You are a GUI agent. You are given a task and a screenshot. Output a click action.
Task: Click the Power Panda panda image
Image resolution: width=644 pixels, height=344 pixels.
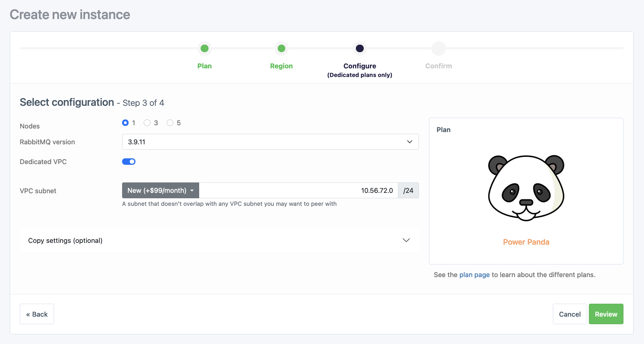coord(526,188)
